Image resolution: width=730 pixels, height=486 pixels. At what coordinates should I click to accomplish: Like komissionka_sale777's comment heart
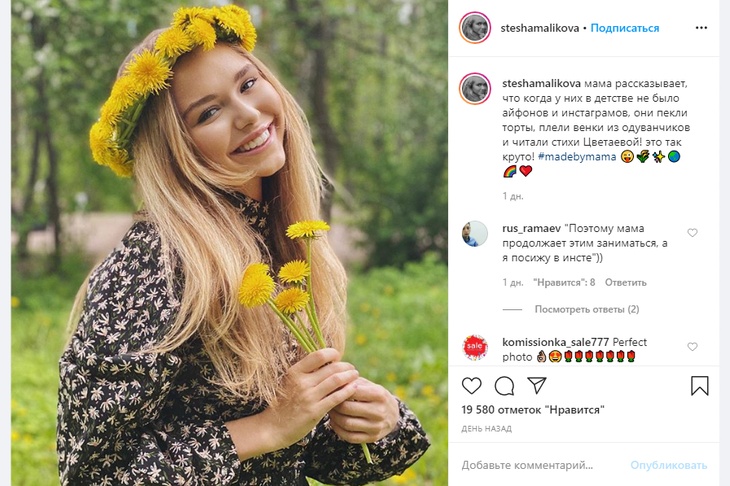pos(692,347)
